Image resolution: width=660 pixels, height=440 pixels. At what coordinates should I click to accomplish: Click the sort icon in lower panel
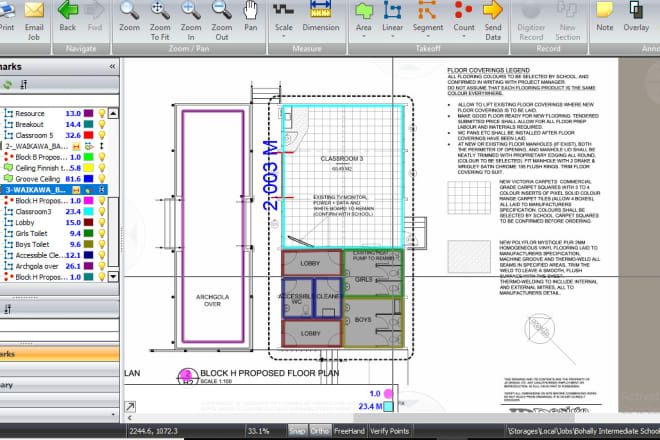pyautogui.click(x=8, y=309)
